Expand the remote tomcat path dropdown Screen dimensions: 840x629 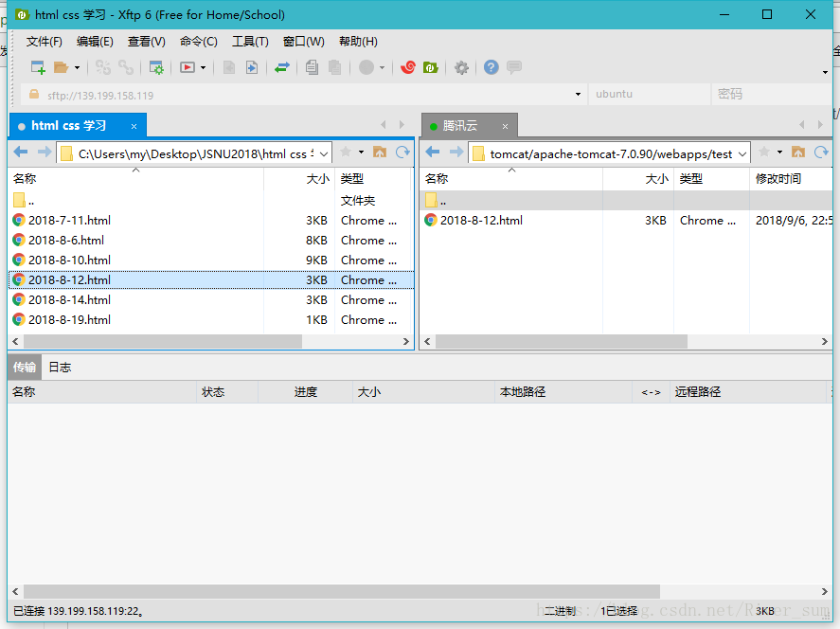(x=742, y=154)
